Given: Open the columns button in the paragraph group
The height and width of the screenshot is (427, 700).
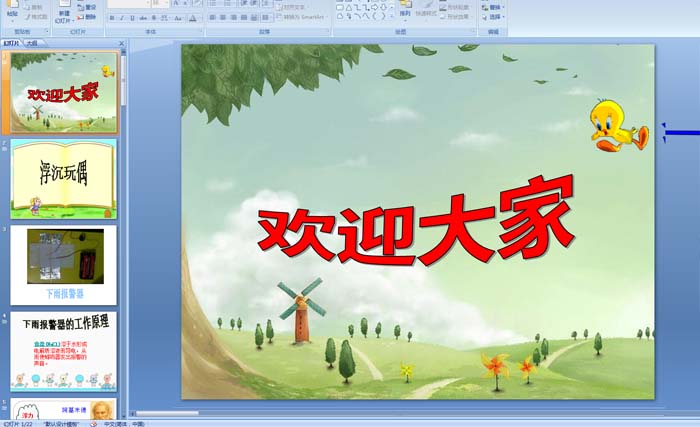Looking at the screenshot, I should point(266,17).
